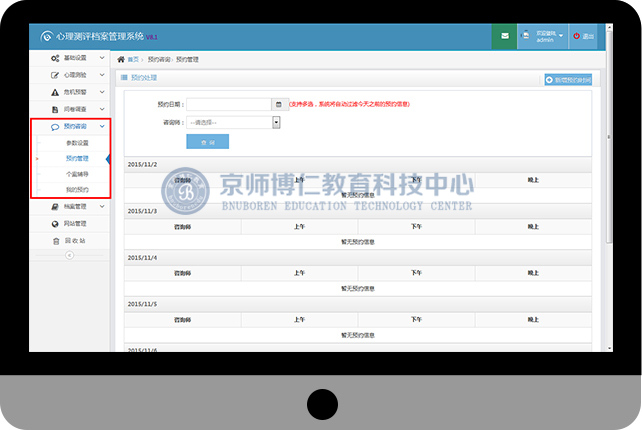Open the green envelope messages button
The image size is (642, 430).
(x=504, y=36)
